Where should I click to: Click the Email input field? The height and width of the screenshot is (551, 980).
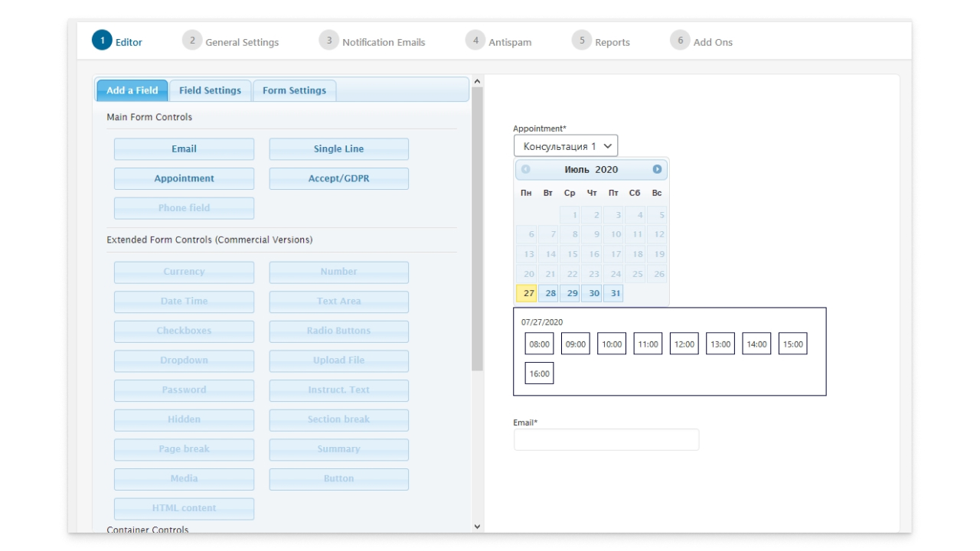click(606, 440)
